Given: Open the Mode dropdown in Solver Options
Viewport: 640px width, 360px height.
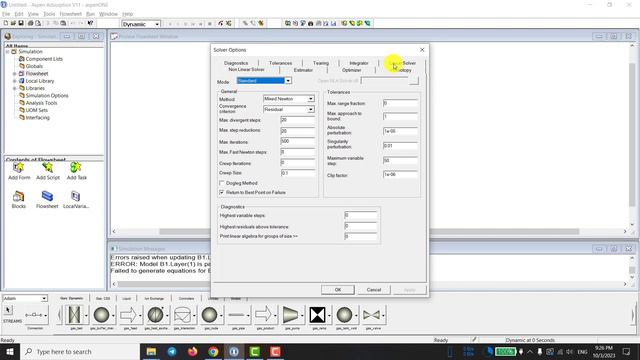Looking at the screenshot, I should pyautogui.click(x=288, y=80).
